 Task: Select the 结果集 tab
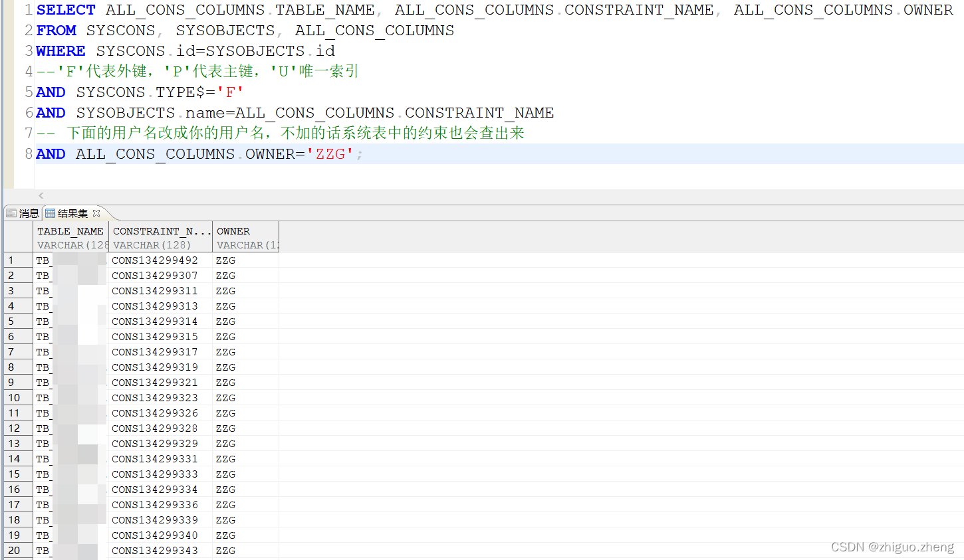72,213
